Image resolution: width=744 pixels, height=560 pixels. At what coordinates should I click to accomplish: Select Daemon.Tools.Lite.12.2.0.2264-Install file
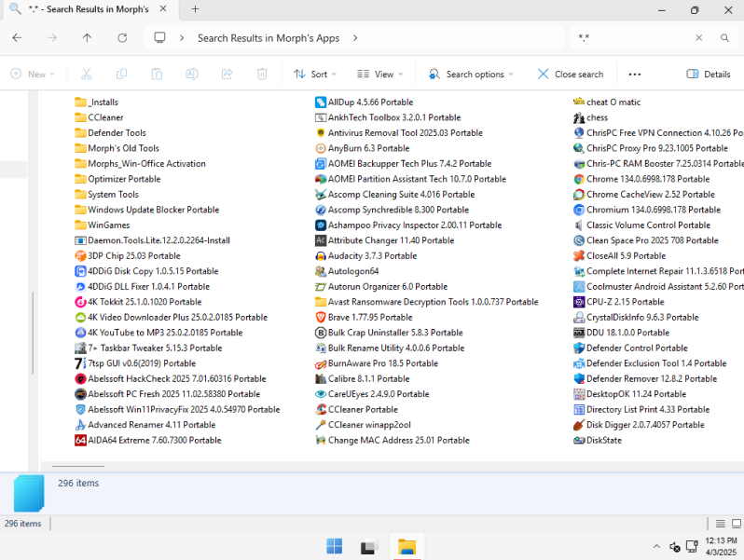click(152, 240)
